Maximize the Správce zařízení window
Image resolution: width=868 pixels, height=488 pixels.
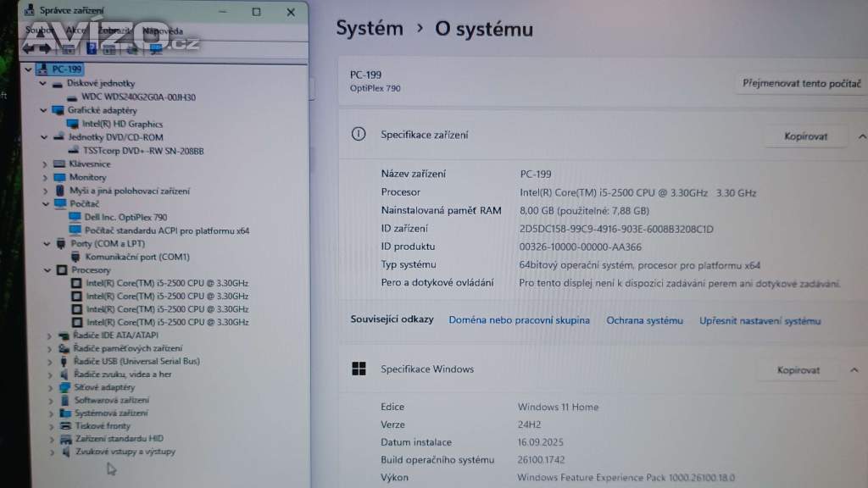[256, 12]
